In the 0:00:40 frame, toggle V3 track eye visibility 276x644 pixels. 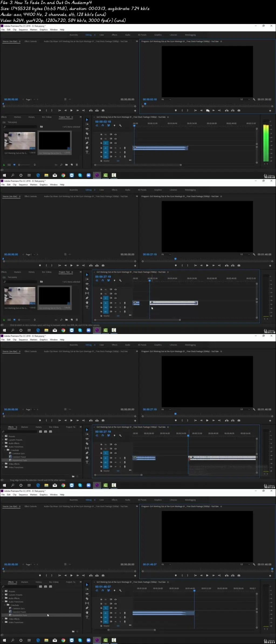pos(115,134)
